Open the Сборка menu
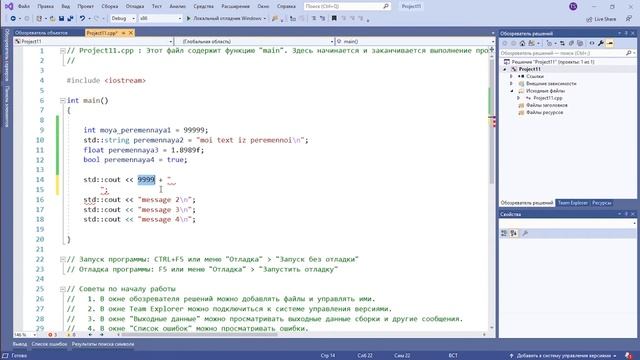The image size is (640, 360). pos(109,7)
